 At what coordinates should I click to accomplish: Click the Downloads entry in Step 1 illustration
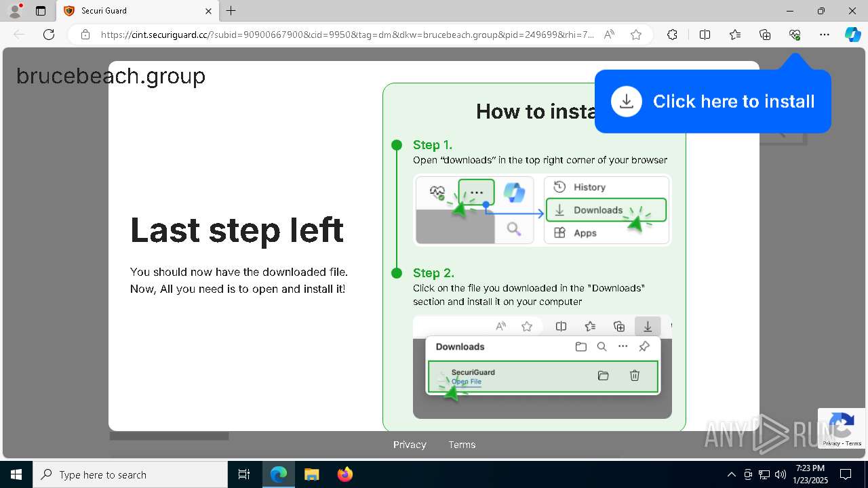pos(607,210)
